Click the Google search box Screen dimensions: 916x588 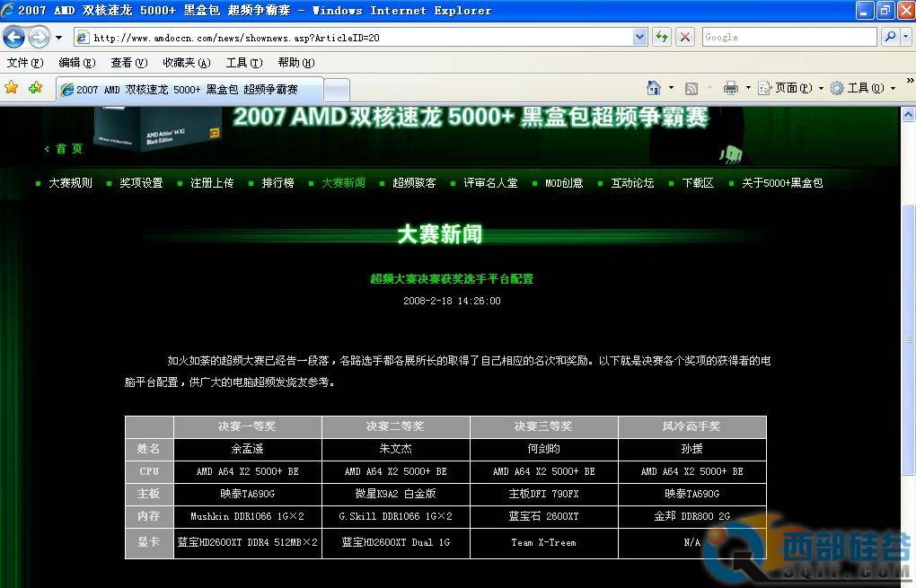789,38
